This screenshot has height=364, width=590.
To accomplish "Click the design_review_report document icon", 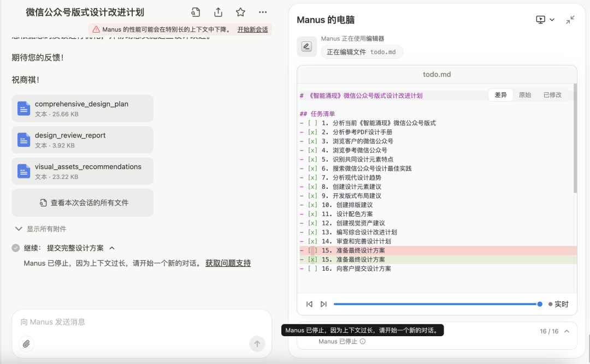I will point(23,140).
